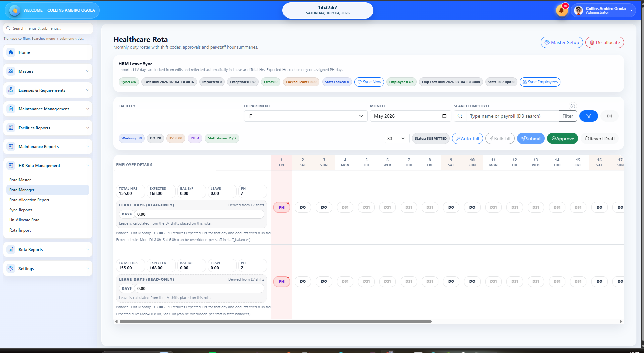Select Rota Manager submenu item
The height and width of the screenshot is (353, 644).
point(48,190)
